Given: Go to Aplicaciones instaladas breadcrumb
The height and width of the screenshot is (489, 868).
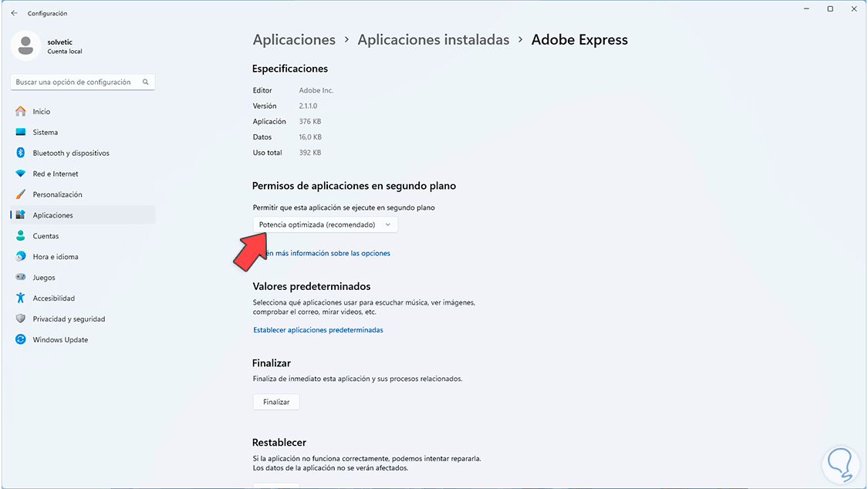Looking at the screenshot, I should coord(433,40).
